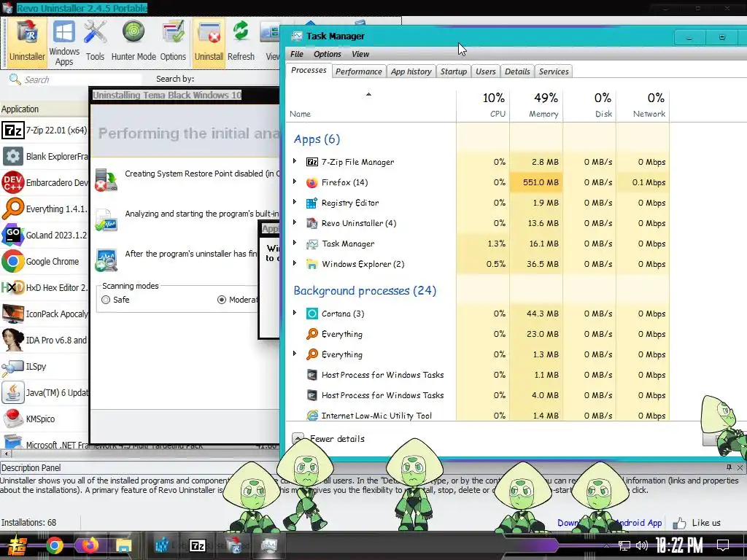The height and width of the screenshot is (560, 747).
Task: Select Google Chrome in application list
Action: [x=44, y=261]
